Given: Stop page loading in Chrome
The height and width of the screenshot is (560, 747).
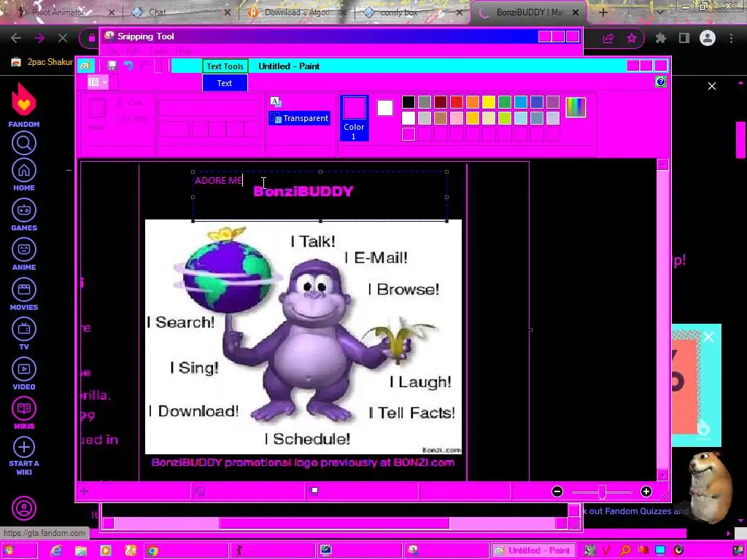Looking at the screenshot, I should tap(63, 38).
